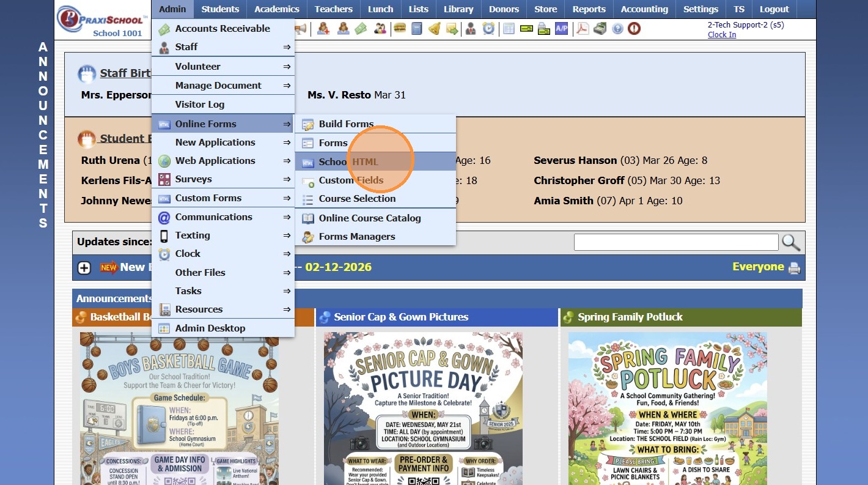Click the red exclamation alert icon
This screenshot has height=485, width=868.
tap(634, 28)
